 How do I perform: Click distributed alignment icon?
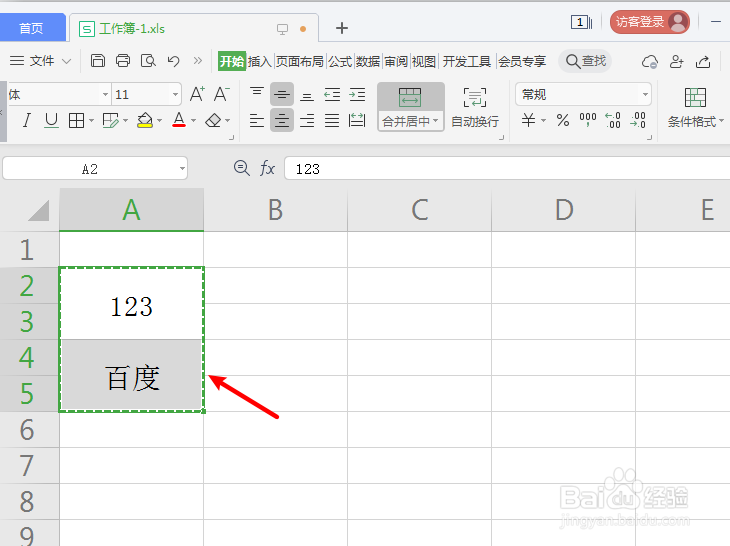tap(357, 121)
